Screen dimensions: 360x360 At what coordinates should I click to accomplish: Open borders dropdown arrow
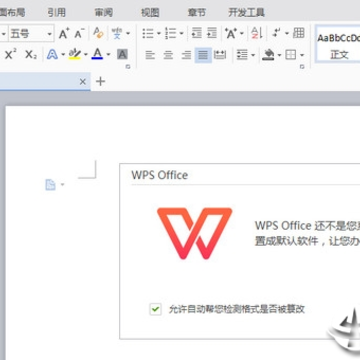302,55
